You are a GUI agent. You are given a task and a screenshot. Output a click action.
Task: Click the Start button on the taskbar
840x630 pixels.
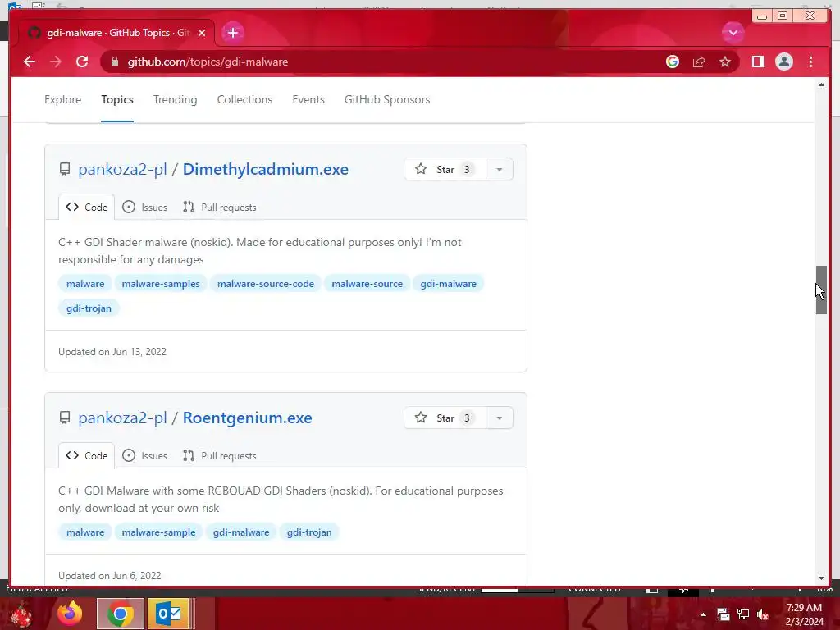pos(22,614)
